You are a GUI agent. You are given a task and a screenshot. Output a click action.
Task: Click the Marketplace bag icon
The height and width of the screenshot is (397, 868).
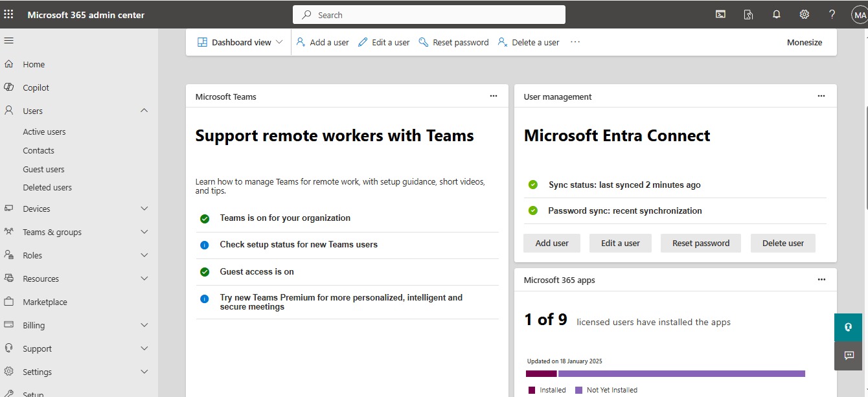click(9, 302)
